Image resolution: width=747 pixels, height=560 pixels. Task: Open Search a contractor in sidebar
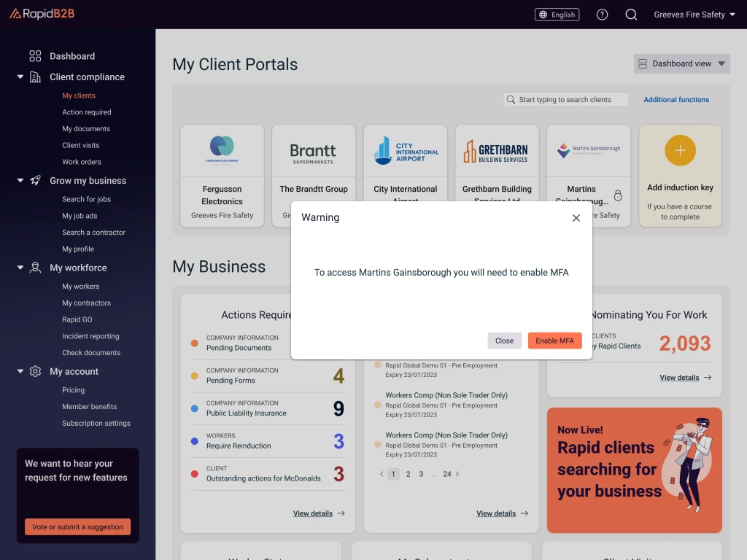[94, 233]
